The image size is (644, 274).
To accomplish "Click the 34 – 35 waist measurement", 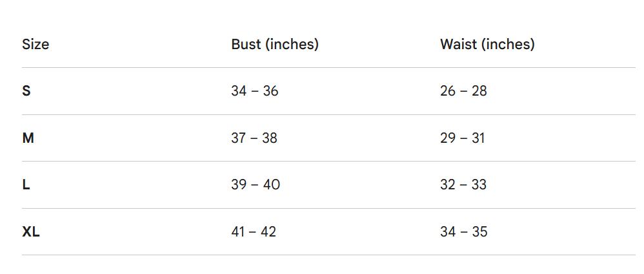I will 463,231.
